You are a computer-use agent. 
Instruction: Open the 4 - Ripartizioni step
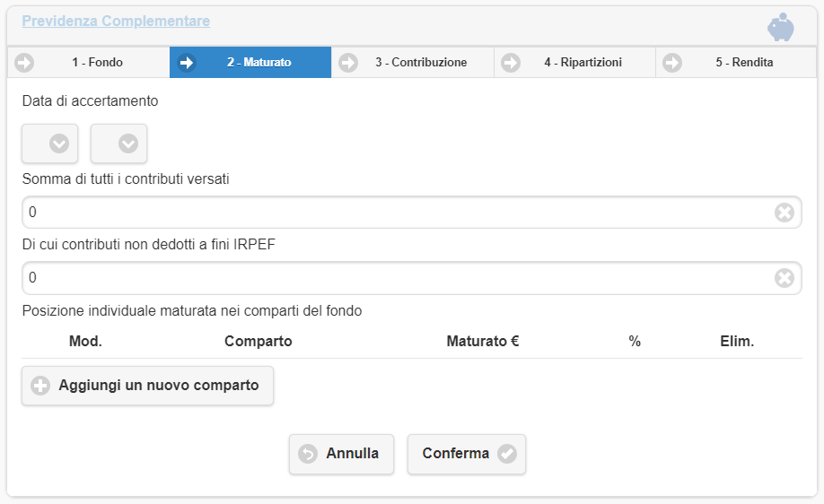point(574,63)
